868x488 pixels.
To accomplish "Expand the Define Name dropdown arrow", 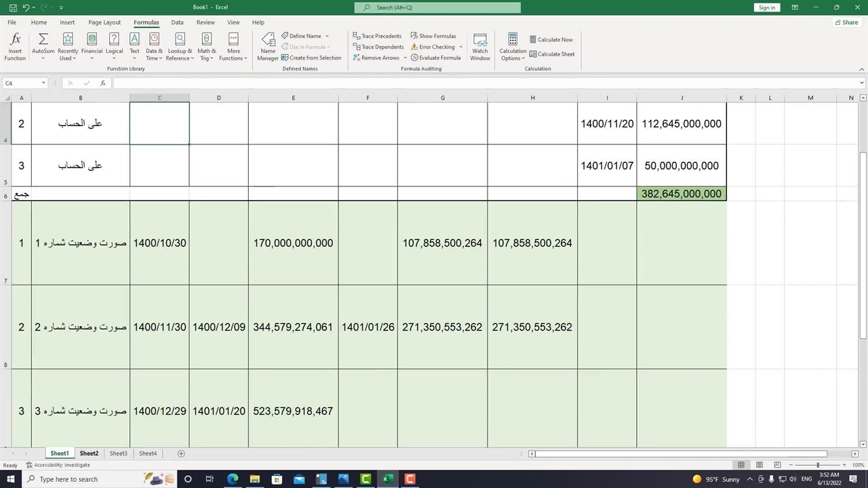I will coord(327,36).
